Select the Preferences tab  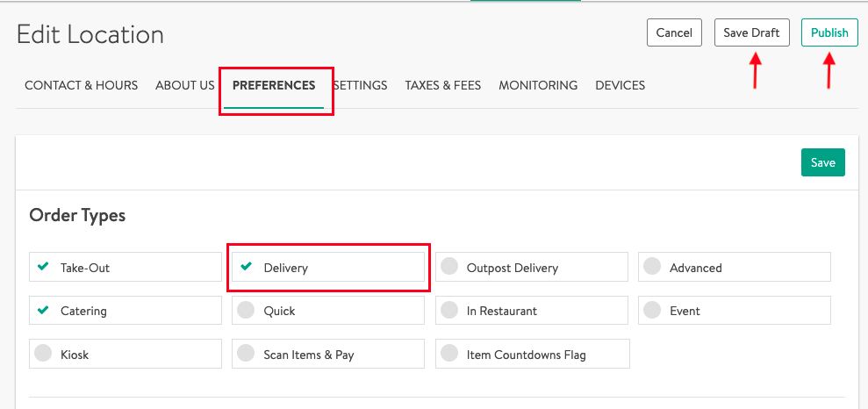point(274,85)
